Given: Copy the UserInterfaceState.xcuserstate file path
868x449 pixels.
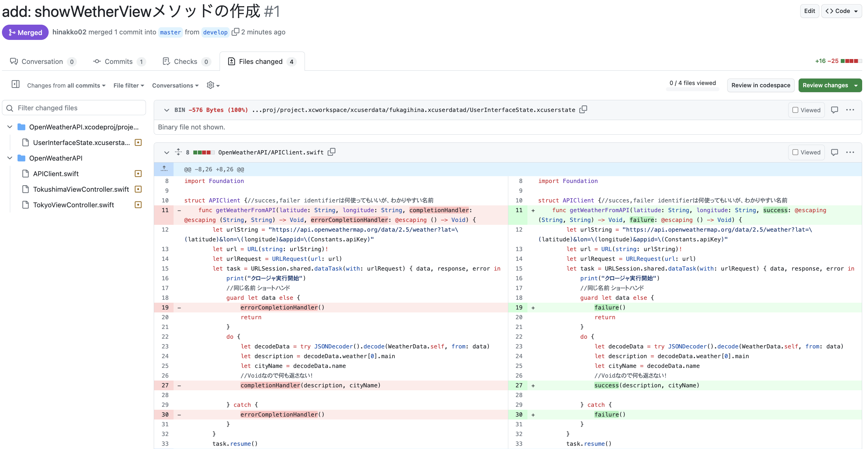Looking at the screenshot, I should 583,110.
